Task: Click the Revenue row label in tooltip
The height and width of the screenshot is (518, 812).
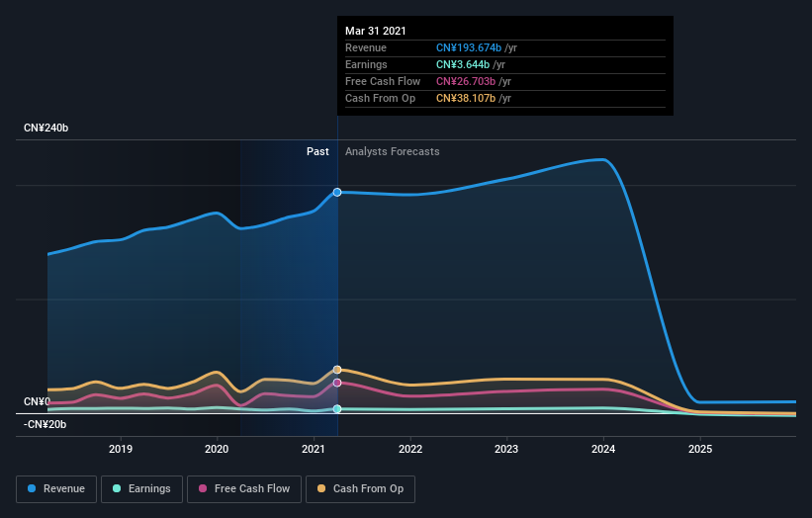Action: click(x=366, y=47)
